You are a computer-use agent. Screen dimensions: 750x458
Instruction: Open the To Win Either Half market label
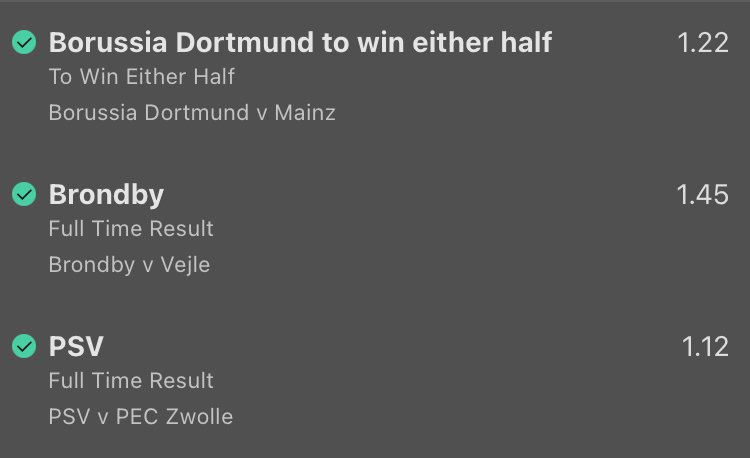[x=142, y=76]
